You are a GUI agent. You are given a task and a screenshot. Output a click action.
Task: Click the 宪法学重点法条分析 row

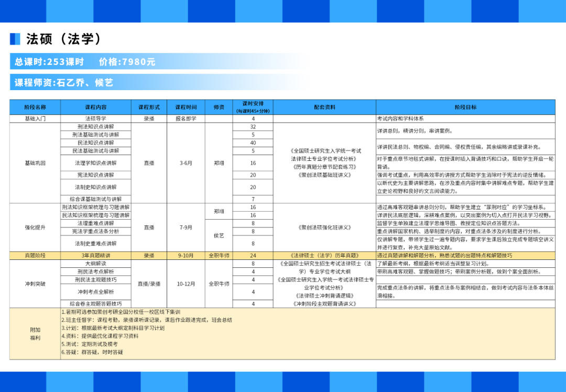coord(96,231)
